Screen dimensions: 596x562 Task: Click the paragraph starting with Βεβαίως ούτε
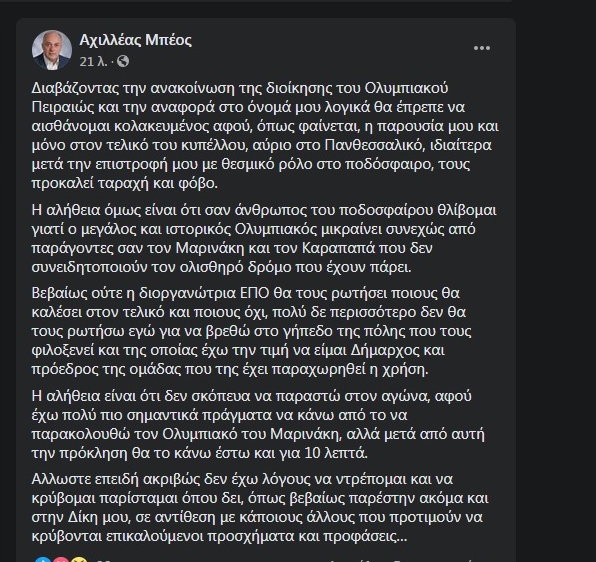251,331
